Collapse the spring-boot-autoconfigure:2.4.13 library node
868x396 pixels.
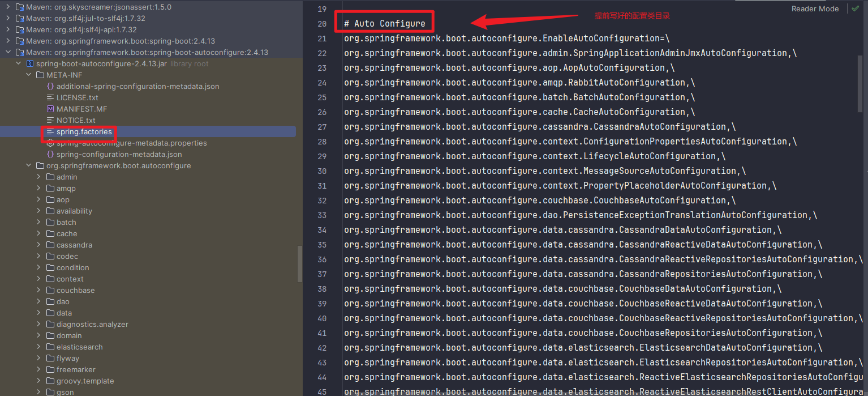(x=8, y=53)
